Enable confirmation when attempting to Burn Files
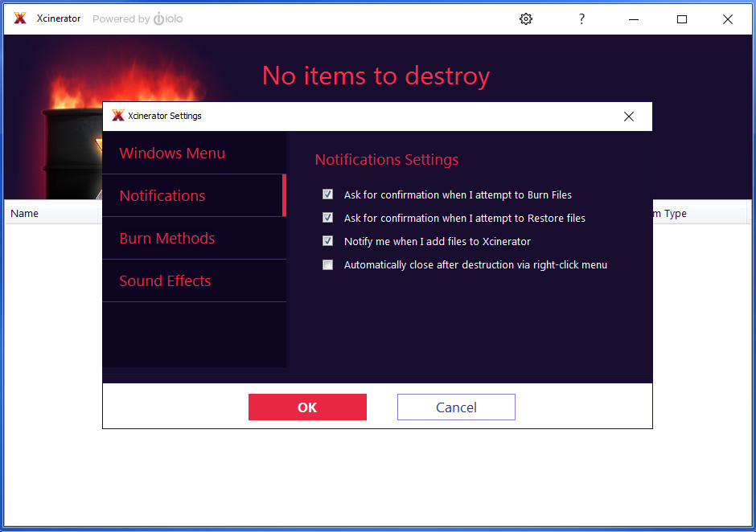 [327, 194]
